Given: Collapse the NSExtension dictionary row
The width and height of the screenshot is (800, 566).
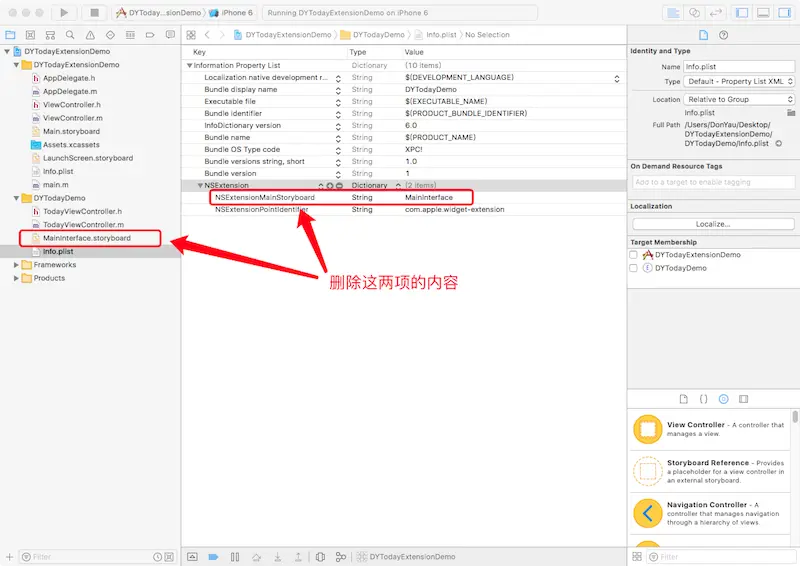Looking at the screenshot, I should [201, 185].
